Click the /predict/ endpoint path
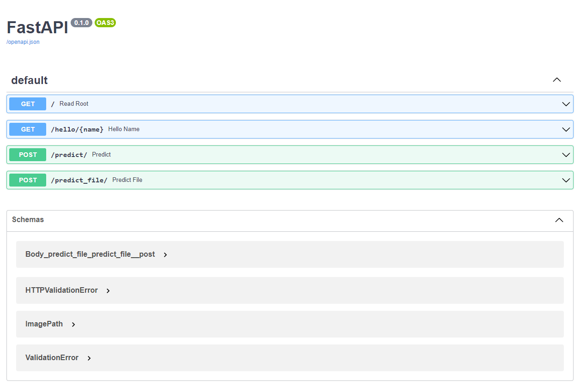The image size is (580, 392). pos(69,155)
